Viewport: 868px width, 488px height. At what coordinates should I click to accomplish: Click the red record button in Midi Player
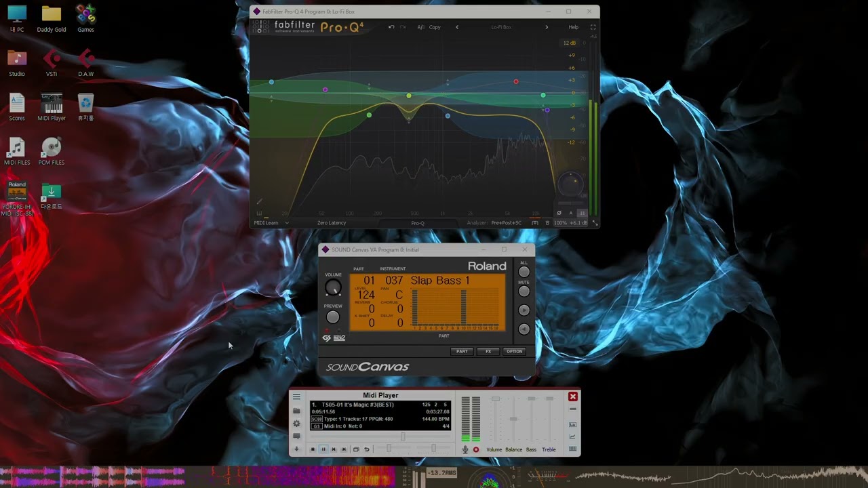click(x=475, y=449)
